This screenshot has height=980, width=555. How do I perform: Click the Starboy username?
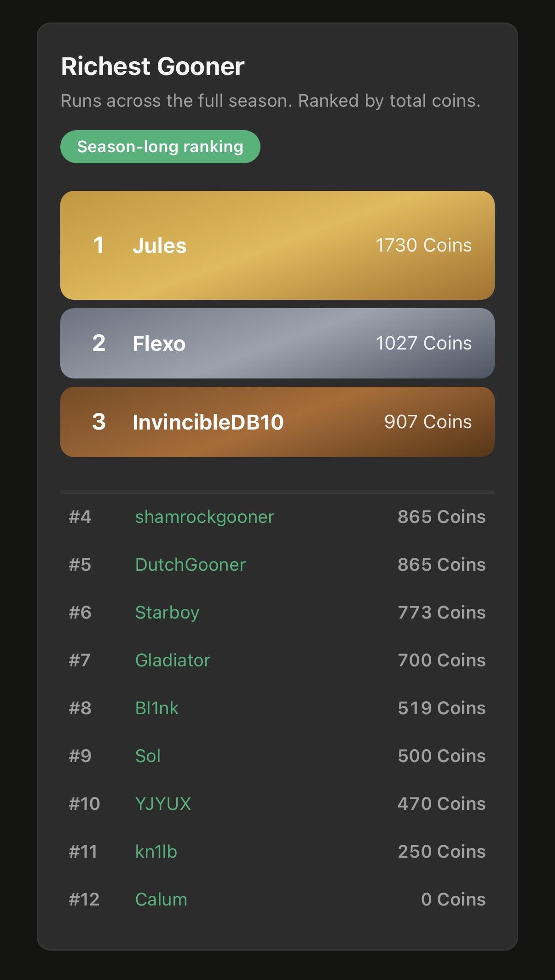click(167, 613)
